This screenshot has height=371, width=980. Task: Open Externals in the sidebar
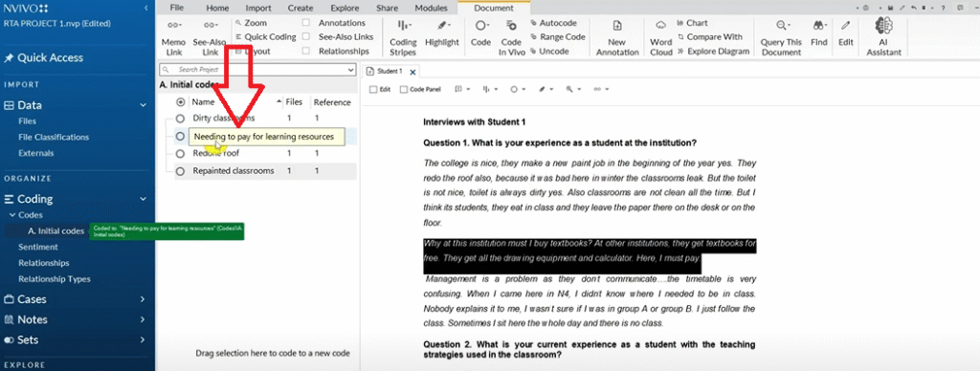[x=36, y=153]
